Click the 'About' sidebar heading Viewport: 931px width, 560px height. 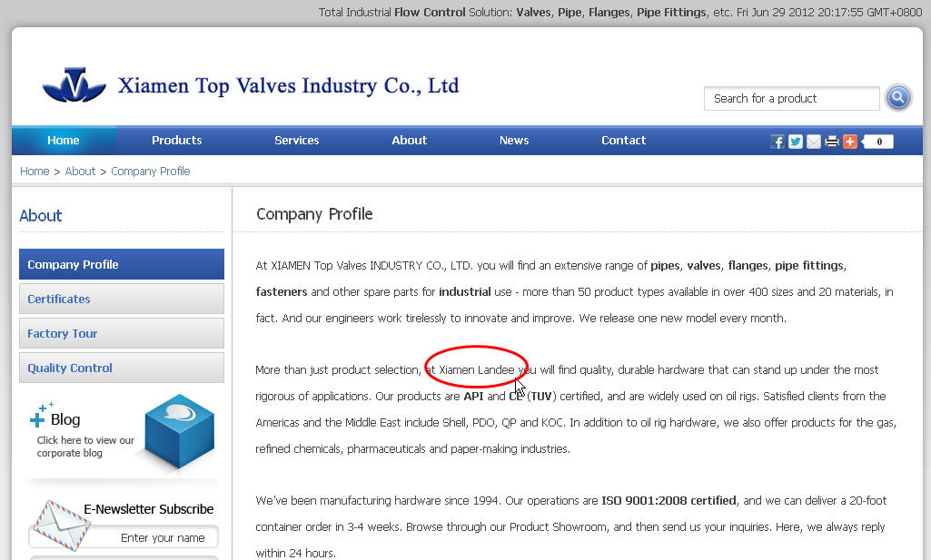click(x=40, y=215)
